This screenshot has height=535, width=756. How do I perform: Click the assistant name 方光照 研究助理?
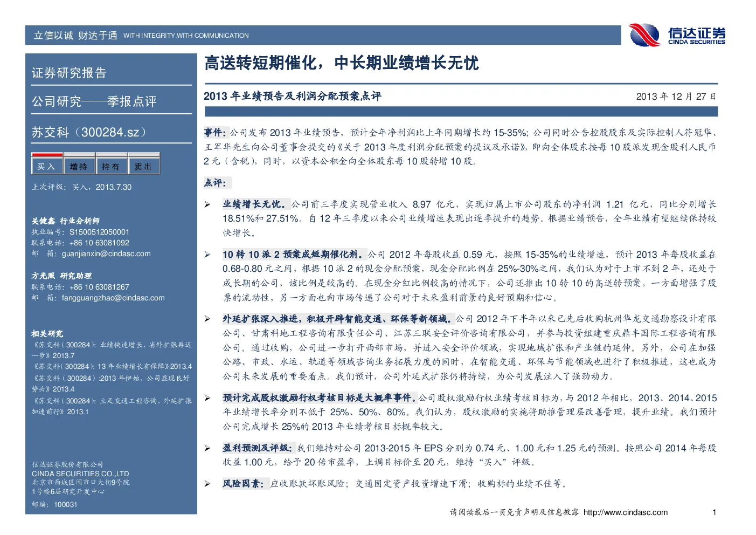(61, 276)
